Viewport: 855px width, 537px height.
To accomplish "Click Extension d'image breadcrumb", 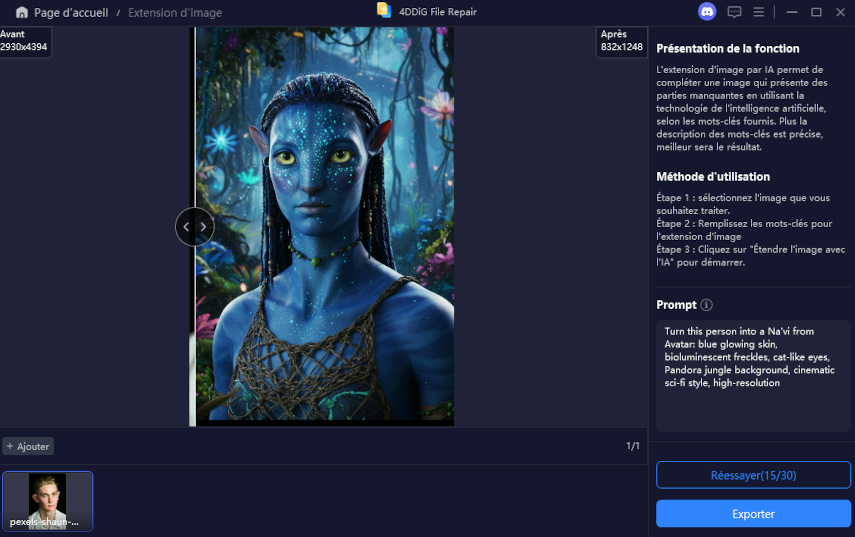I will [175, 13].
